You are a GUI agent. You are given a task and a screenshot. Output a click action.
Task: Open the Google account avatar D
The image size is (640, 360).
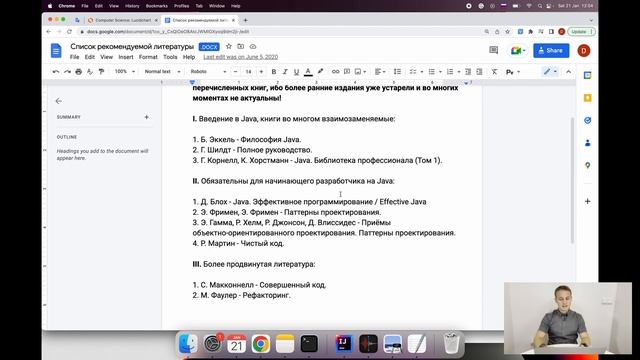tap(584, 51)
